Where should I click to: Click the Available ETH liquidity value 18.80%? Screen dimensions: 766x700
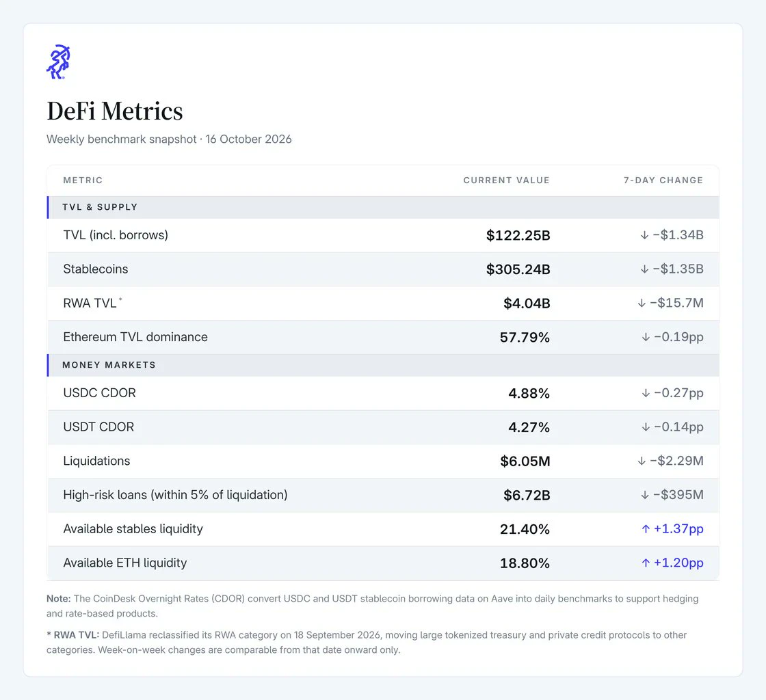pos(525,563)
